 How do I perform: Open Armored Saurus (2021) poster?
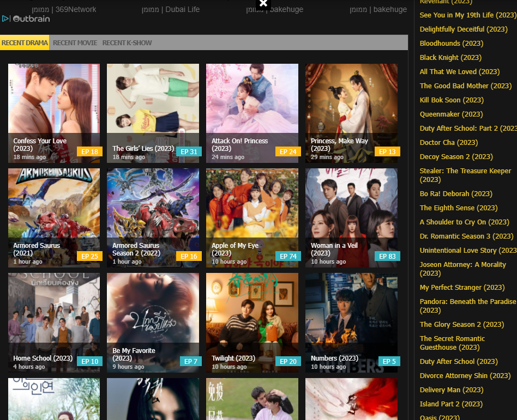point(54,218)
